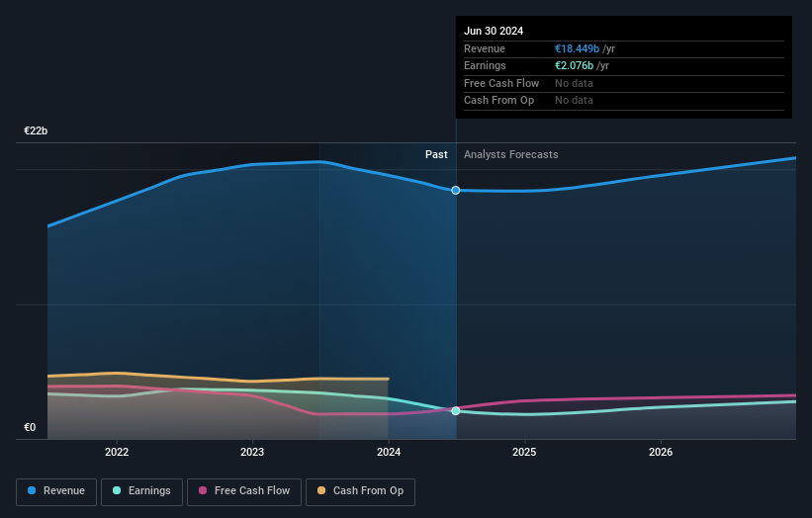Click the Earnings tooltip row label
The width and height of the screenshot is (812, 518).
[485, 65]
